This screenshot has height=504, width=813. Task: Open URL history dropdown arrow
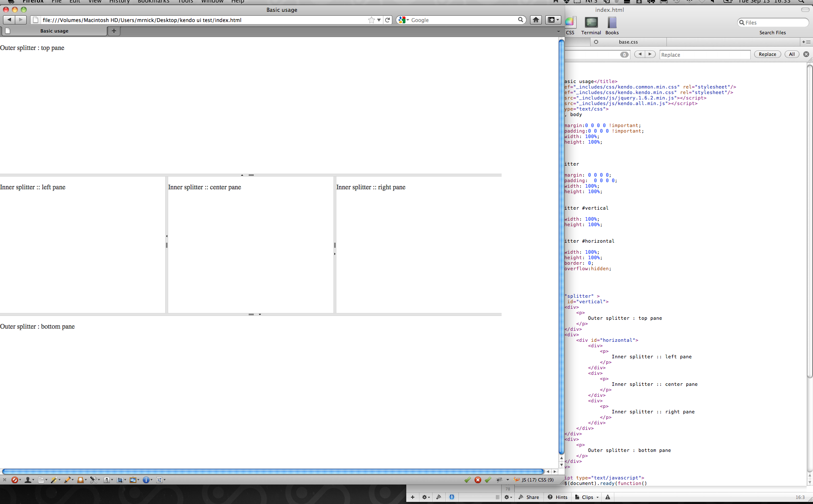[x=379, y=20]
